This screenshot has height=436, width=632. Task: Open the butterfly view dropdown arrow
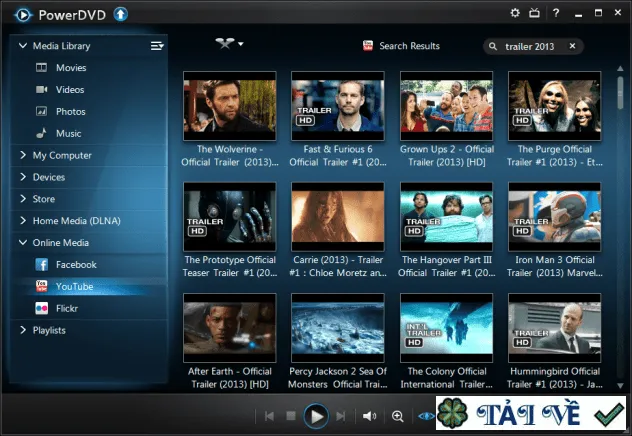point(241,44)
